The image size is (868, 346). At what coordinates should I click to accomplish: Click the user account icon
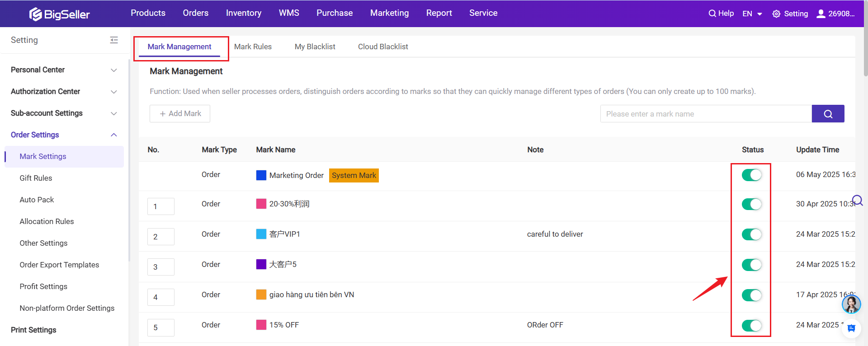click(x=821, y=14)
